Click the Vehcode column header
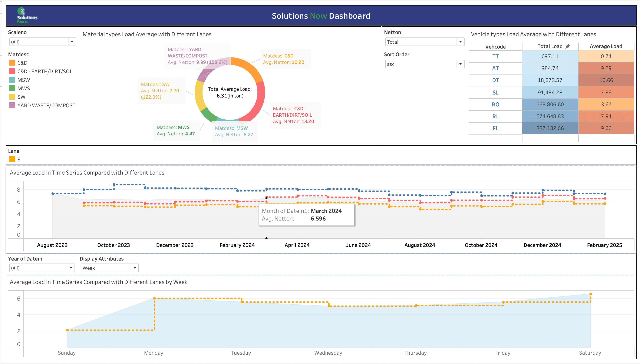Image resolution: width=640 pixels, height=364 pixels. pyautogui.click(x=495, y=47)
